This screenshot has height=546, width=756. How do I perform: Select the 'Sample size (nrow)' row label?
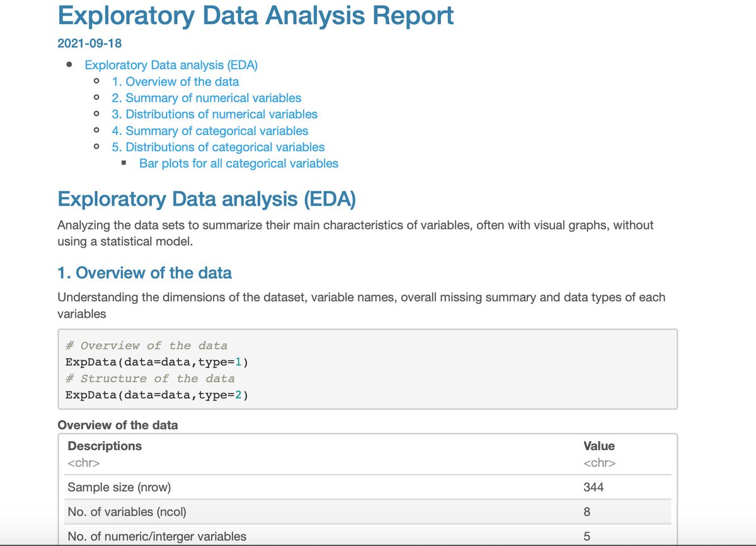[x=119, y=487]
